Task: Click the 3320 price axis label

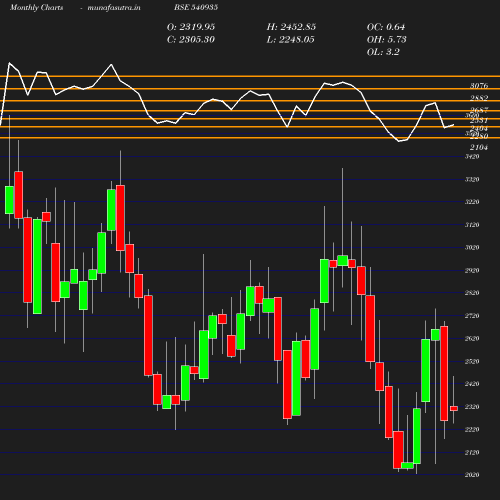Action: [x=472, y=180]
